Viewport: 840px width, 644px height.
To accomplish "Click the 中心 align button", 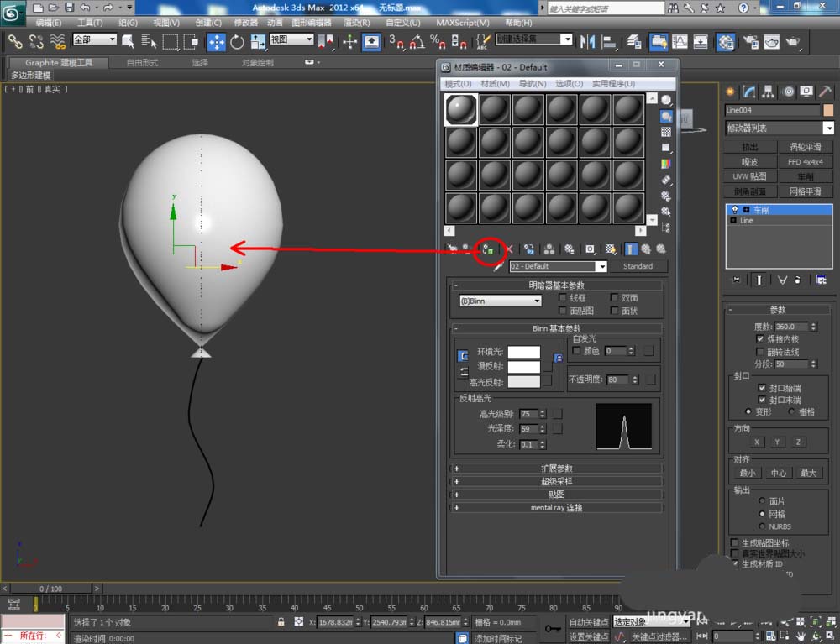I will (778, 473).
